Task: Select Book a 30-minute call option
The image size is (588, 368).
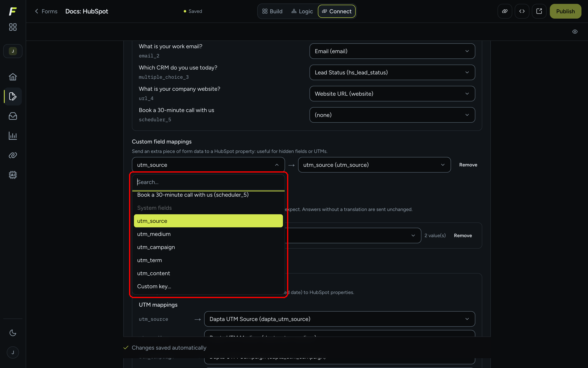Action: click(x=208, y=195)
